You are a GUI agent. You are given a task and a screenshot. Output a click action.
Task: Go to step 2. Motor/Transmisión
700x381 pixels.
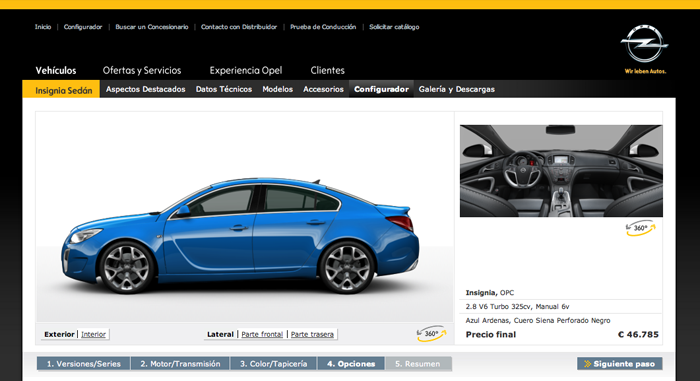point(180,364)
